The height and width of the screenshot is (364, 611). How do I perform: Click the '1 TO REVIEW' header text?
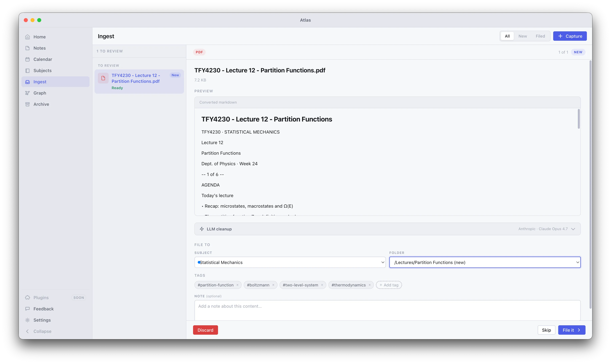coord(109,51)
